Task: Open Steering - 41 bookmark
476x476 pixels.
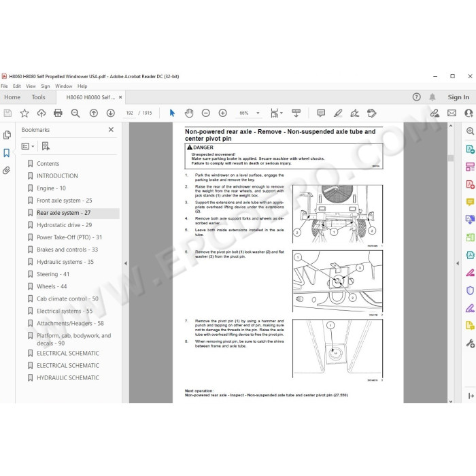Action: click(53, 274)
